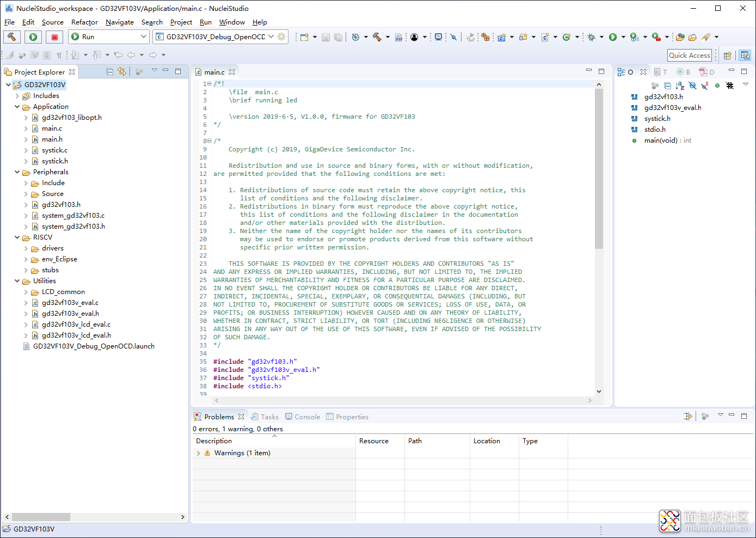Click the green Launch run button
The image size is (756, 538).
click(x=33, y=37)
